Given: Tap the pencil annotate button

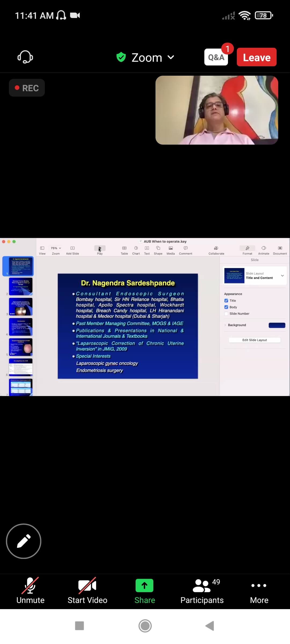Looking at the screenshot, I should point(24,541).
